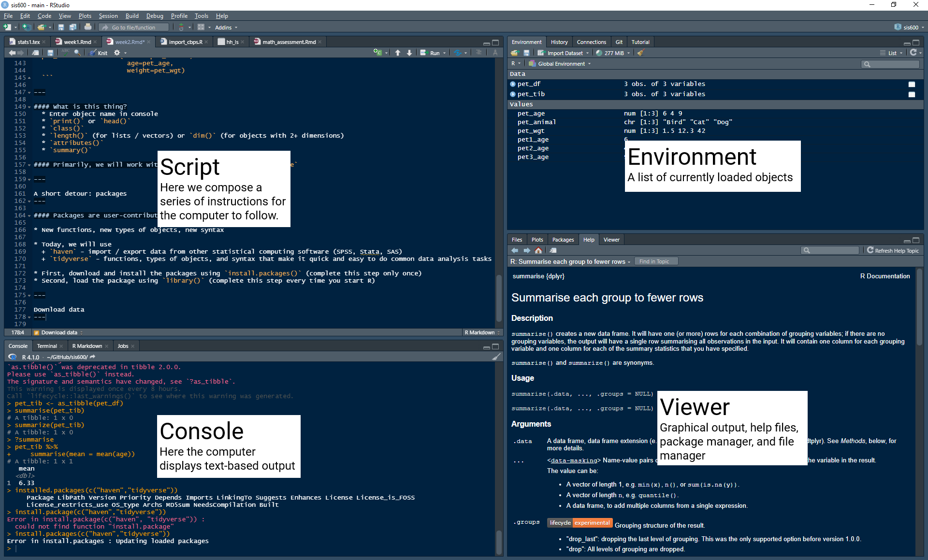Print the current file via printer icon
Image resolution: width=928 pixels, height=560 pixels.
click(88, 27)
